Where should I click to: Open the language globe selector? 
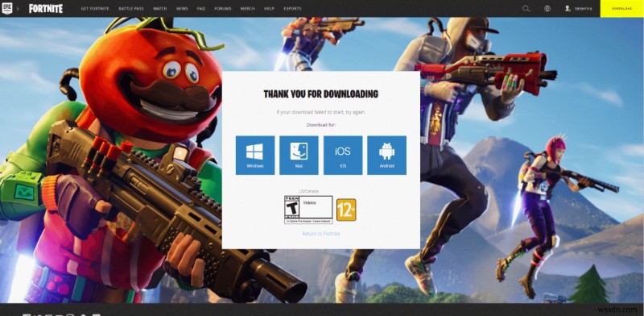coord(547,9)
